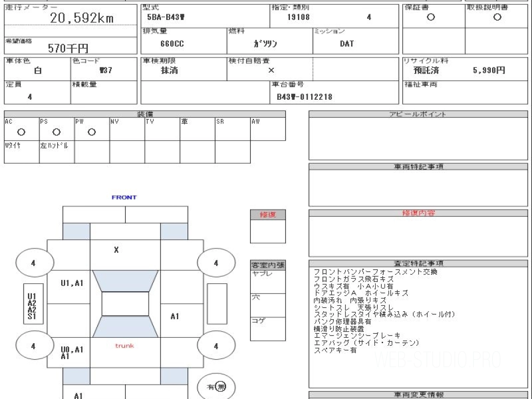The height and width of the screenshot is (399, 532).
Task: Select chassis number B43W-0112218
Action: pos(305,97)
